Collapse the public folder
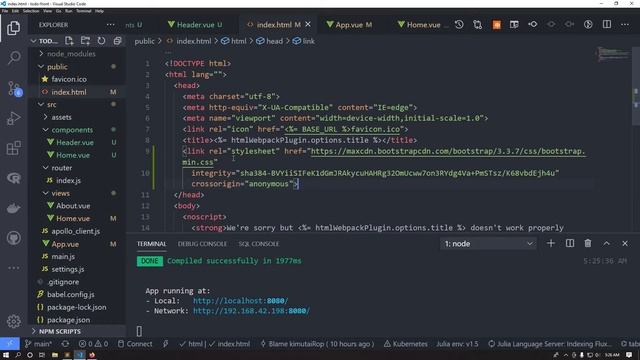The width and height of the screenshot is (640, 360). (x=77, y=67)
